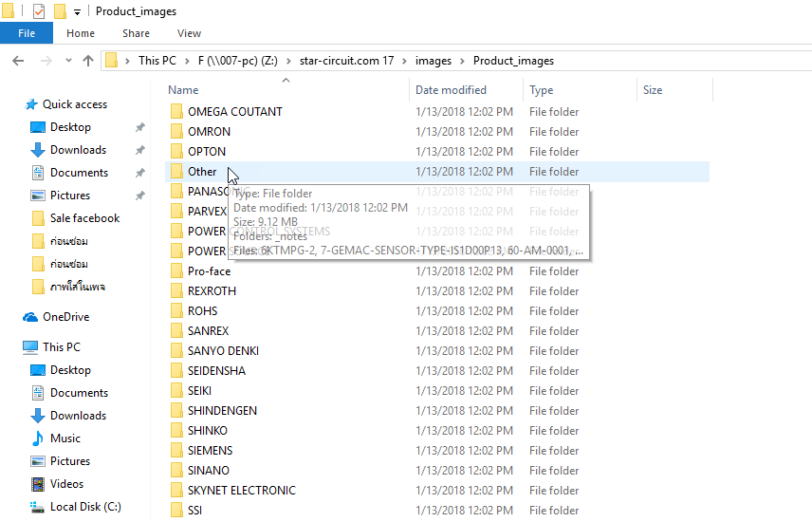Click star-circuit.com 17 breadcrumb

point(346,61)
